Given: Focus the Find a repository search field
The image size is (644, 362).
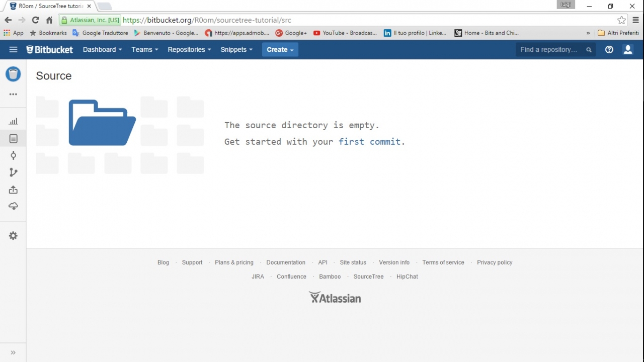Looking at the screenshot, I should (556, 49).
